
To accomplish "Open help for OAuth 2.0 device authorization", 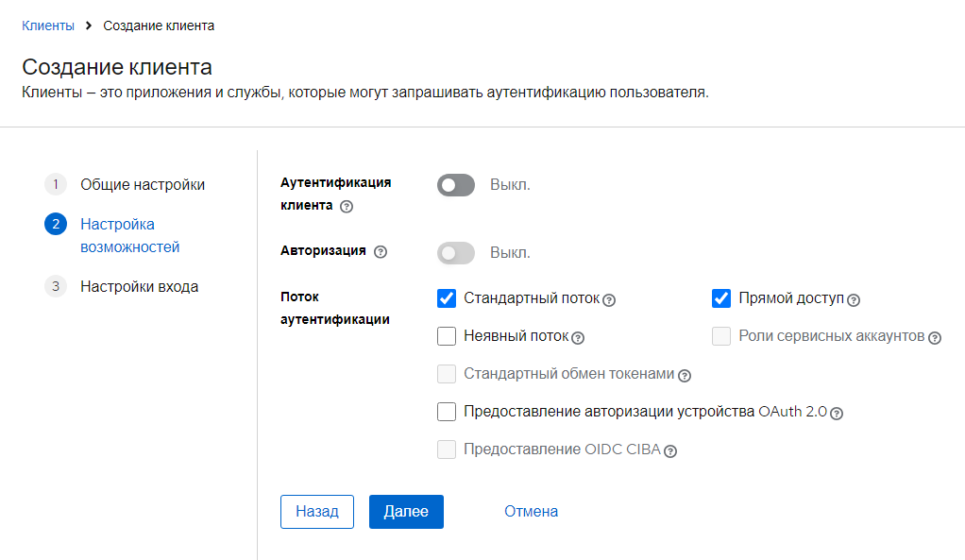I will tap(838, 413).
